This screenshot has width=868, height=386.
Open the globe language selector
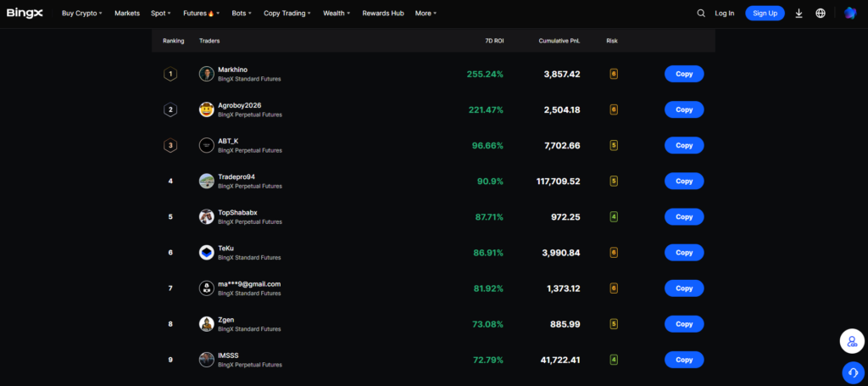pyautogui.click(x=821, y=14)
